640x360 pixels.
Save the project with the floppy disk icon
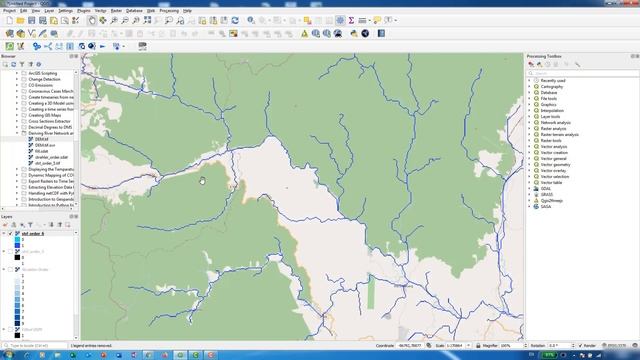[x=31, y=20]
